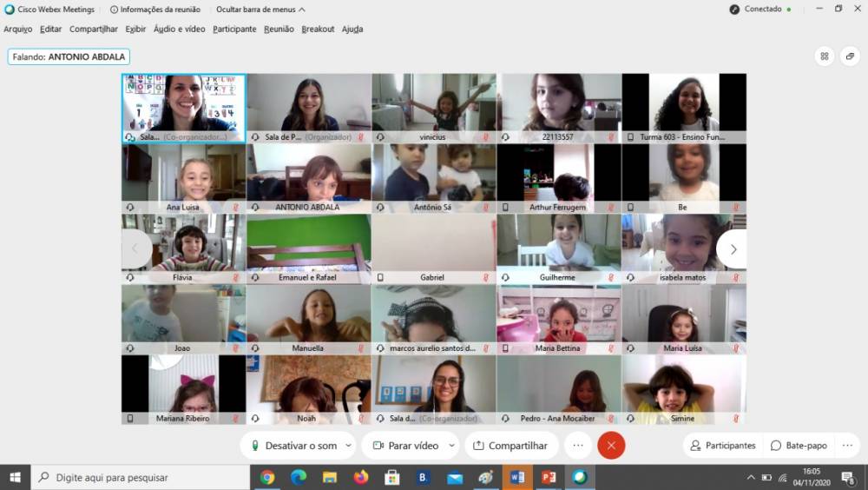Image resolution: width=868 pixels, height=490 pixels.
Task: Expand audio options arrow beside Desativar o som
Action: [x=349, y=446]
